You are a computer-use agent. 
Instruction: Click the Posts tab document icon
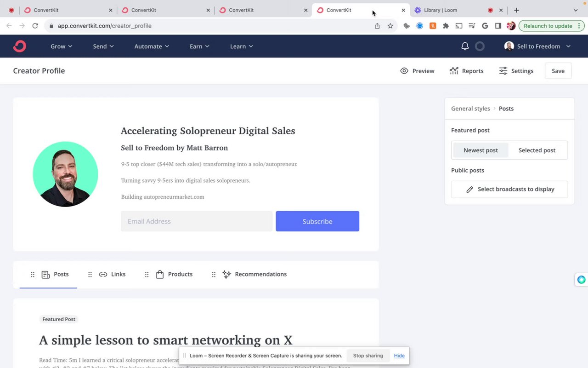tap(45, 275)
